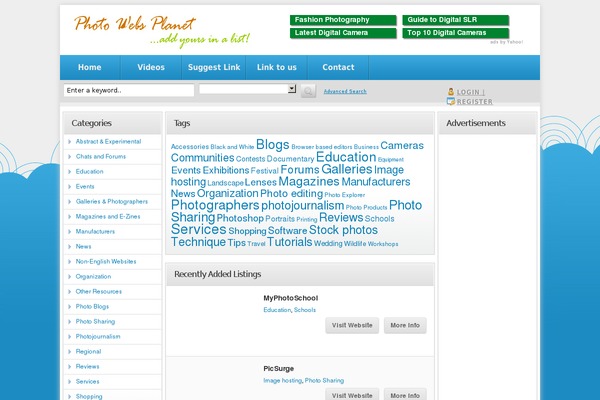Click the Blogs tag
Screen dimensions: 600x400
(272, 145)
